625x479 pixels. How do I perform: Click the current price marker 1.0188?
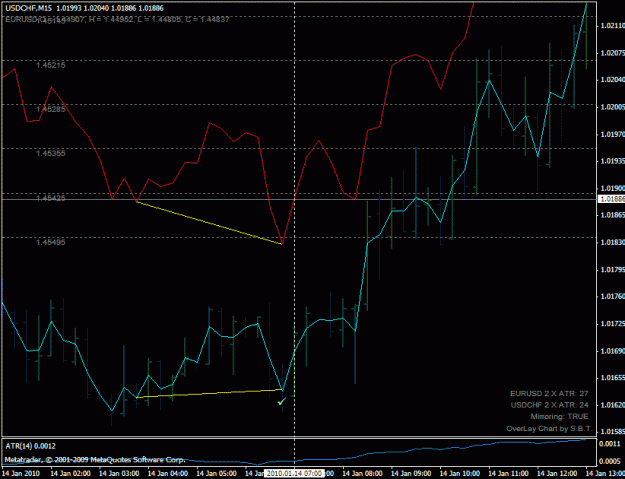611,199
